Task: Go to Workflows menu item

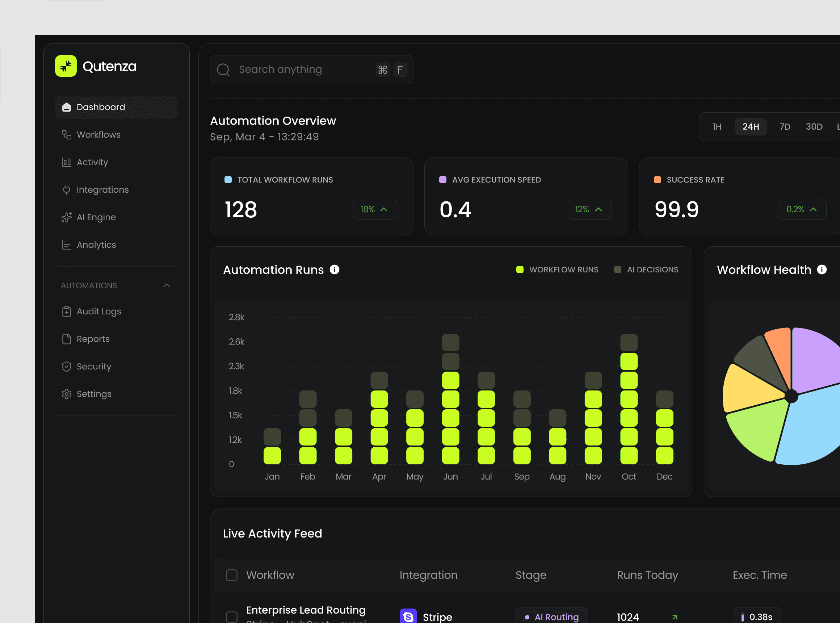Action: [117, 135]
